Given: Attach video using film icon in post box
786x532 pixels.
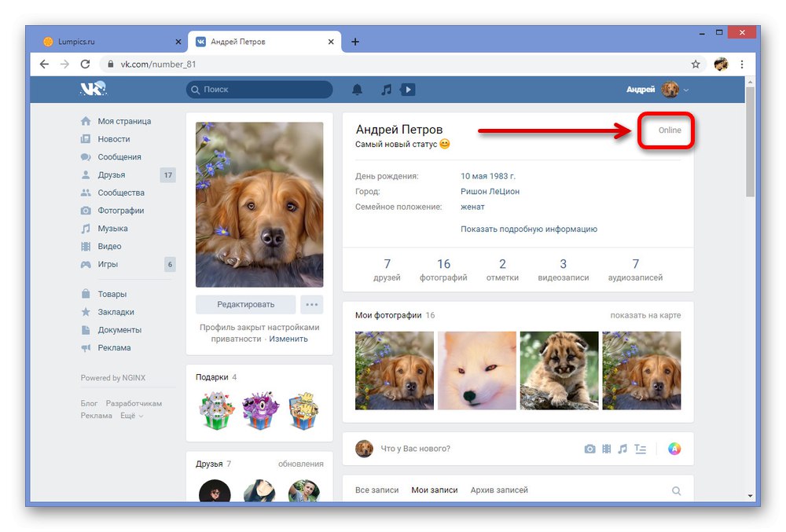Looking at the screenshot, I should click(607, 449).
